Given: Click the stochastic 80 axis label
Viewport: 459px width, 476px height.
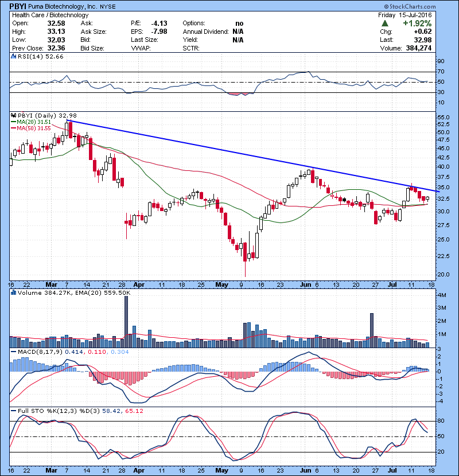Looking at the screenshot, I should [441, 421].
